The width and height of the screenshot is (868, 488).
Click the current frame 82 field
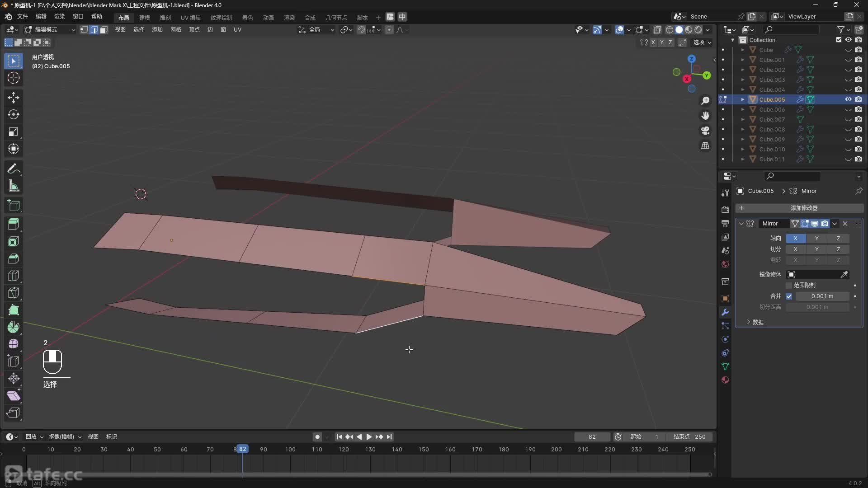click(592, 437)
